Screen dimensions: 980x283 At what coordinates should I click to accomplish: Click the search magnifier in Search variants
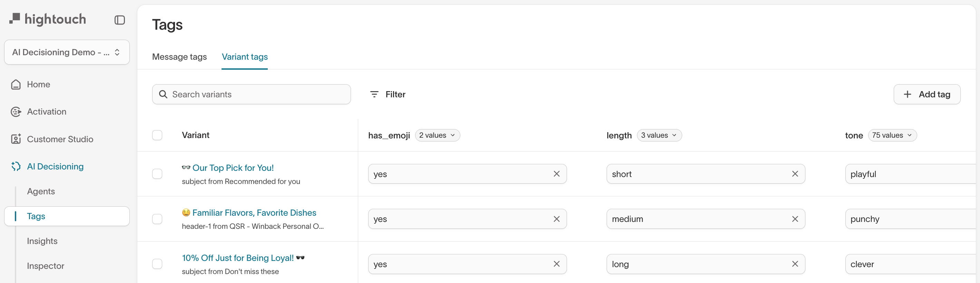[x=163, y=94]
